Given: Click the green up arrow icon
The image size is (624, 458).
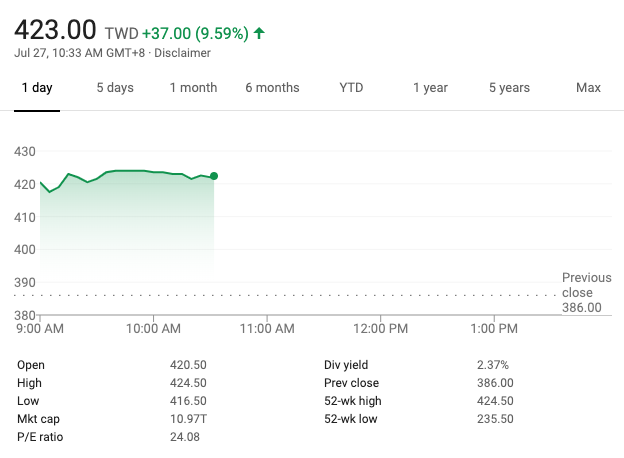Looking at the screenshot, I should (x=260, y=33).
